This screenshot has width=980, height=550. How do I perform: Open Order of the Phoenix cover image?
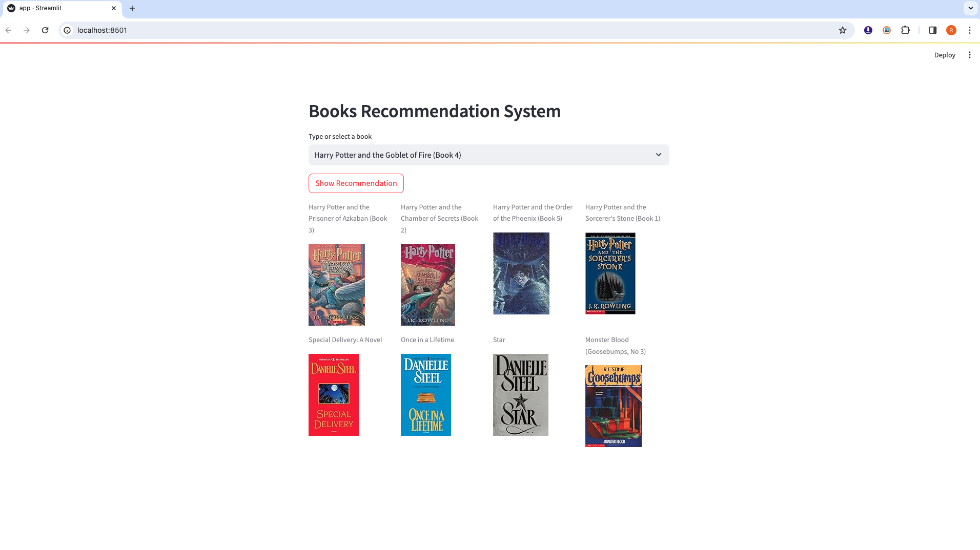521,273
